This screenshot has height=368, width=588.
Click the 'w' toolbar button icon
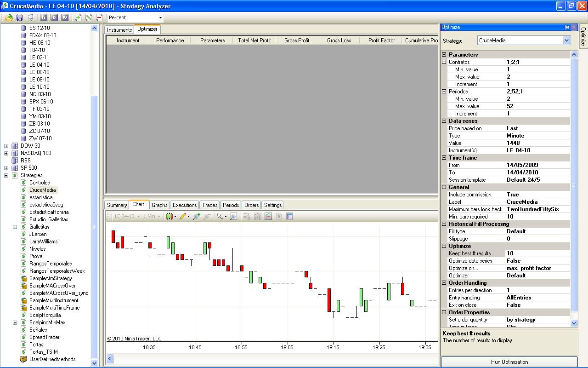click(64, 17)
